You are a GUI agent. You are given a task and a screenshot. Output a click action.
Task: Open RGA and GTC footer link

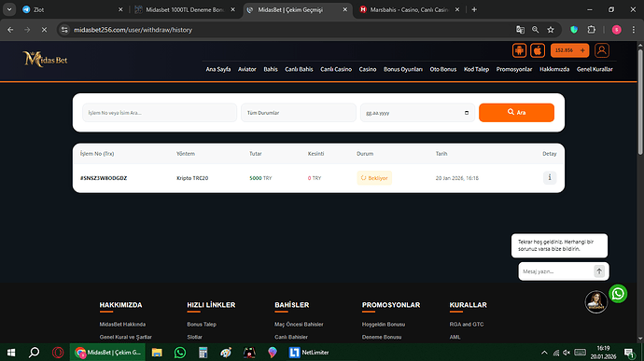[x=466, y=325]
